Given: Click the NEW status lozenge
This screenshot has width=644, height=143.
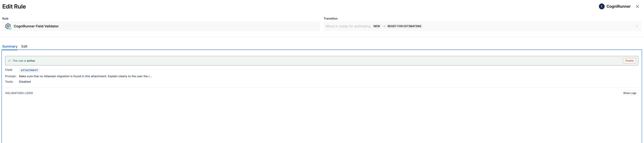Looking at the screenshot, I should point(377,26).
